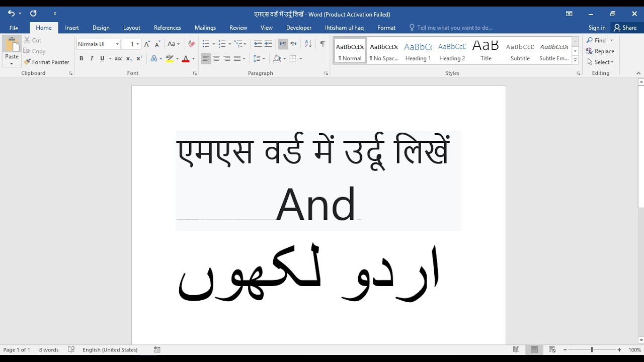This screenshot has width=644, height=362.
Task: Expand the Styles gallery More arrow
Action: [x=576, y=60]
